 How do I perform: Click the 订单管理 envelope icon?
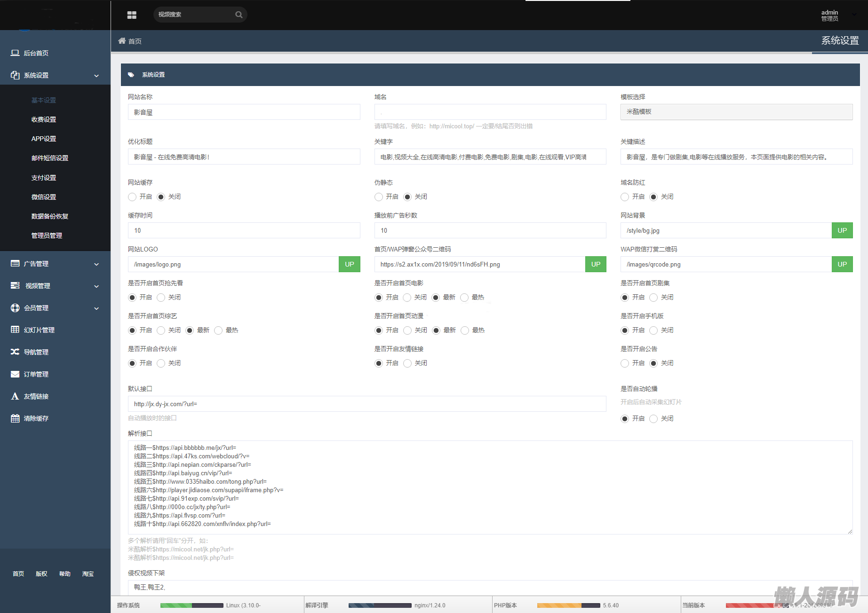[15, 374]
